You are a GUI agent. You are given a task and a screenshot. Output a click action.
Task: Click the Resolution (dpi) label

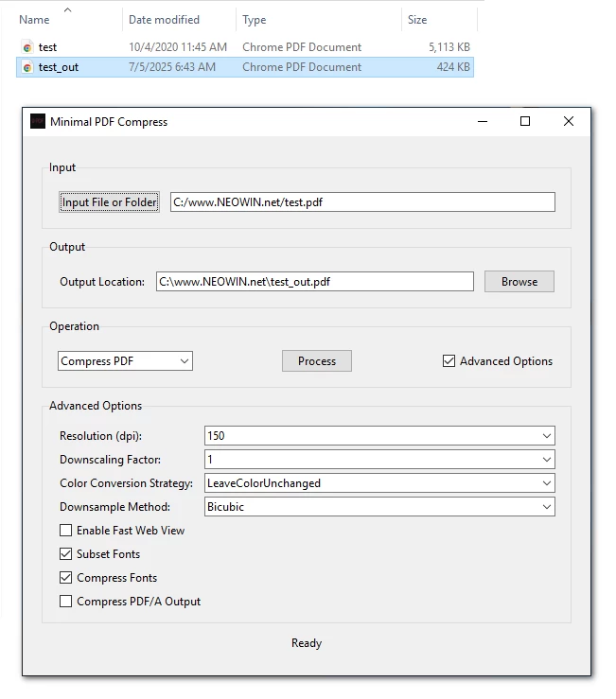tap(101, 435)
